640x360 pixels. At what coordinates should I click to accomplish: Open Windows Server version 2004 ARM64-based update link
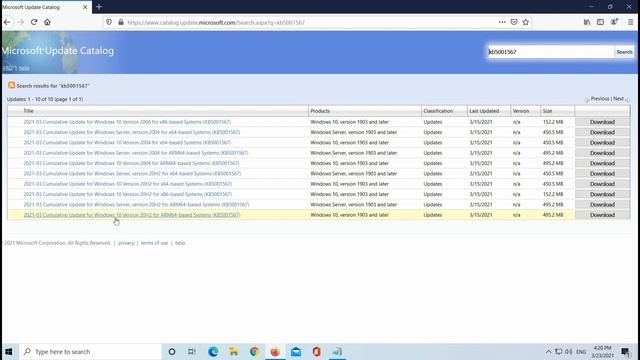136,153
